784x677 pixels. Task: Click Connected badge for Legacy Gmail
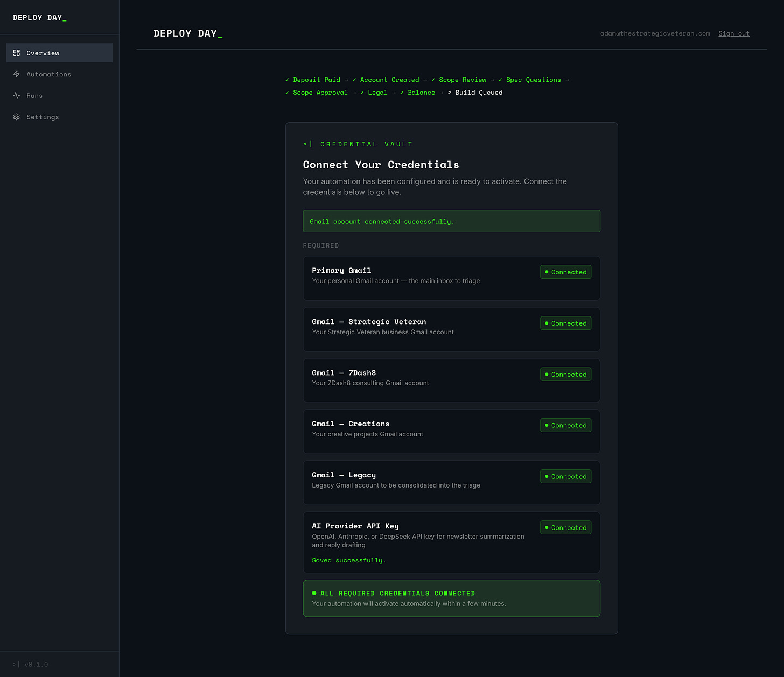point(565,476)
